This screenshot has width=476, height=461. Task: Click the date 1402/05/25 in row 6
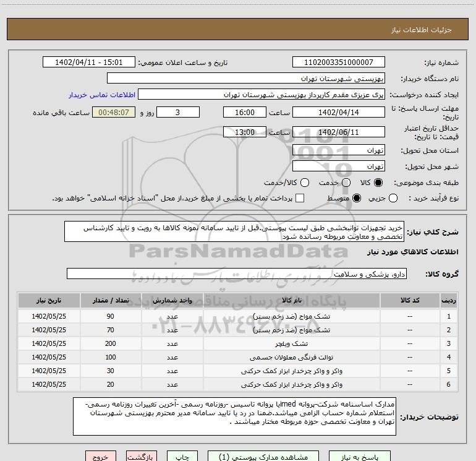pos(49,385)
